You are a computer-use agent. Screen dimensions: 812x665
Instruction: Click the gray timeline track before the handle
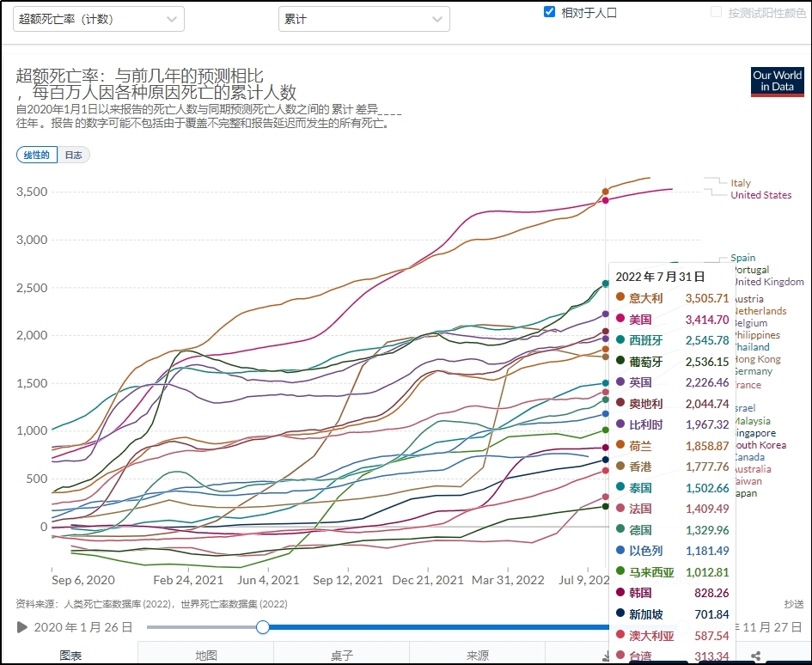[201, 627]
